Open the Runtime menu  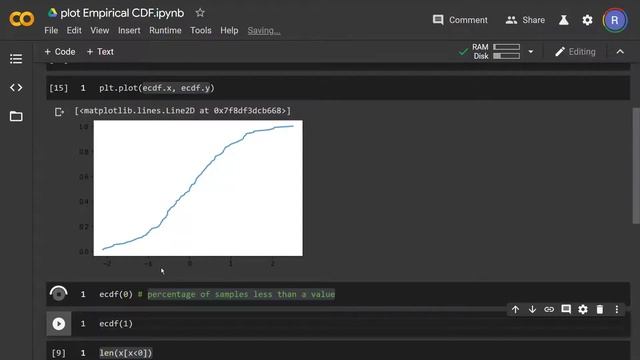pos(165,31)
